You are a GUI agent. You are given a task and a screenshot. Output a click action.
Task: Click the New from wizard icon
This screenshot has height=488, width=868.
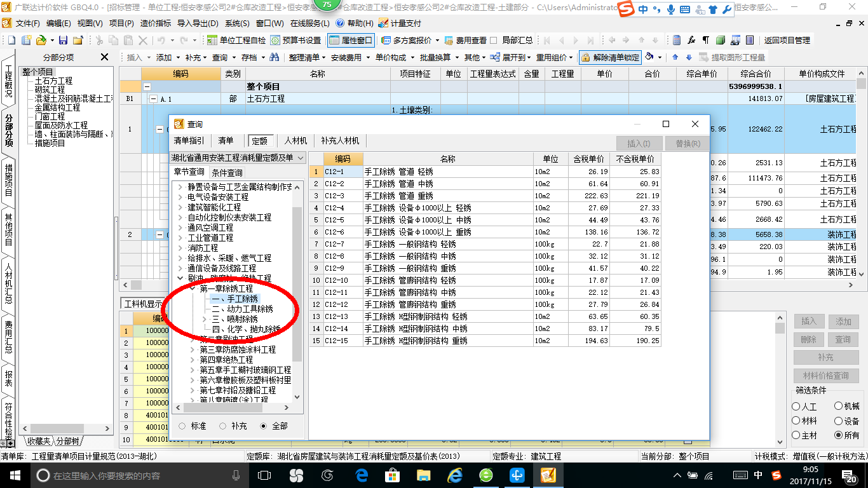[x=26, y=40]
